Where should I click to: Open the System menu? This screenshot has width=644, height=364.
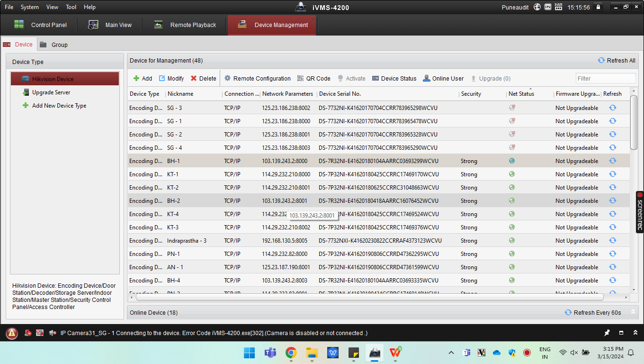coord(30,7)
